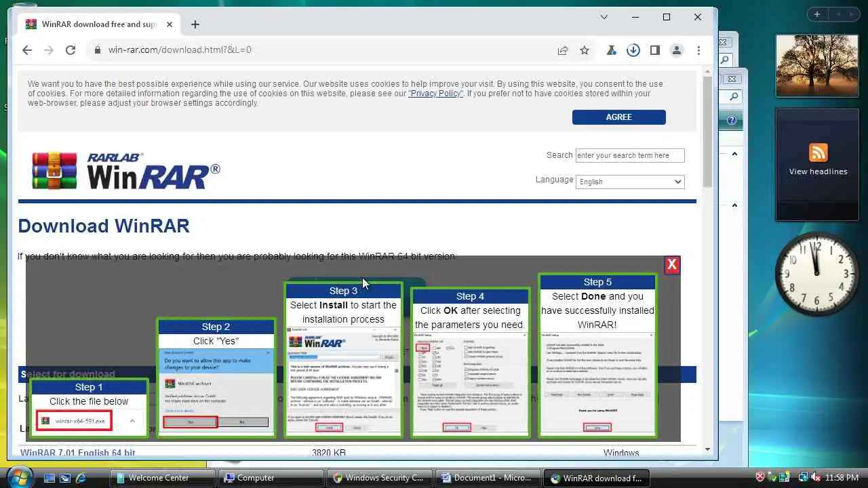Viewport: 868px width, 488px height.
Task: Open the Windows Start orb
Action: click(19, 476)
